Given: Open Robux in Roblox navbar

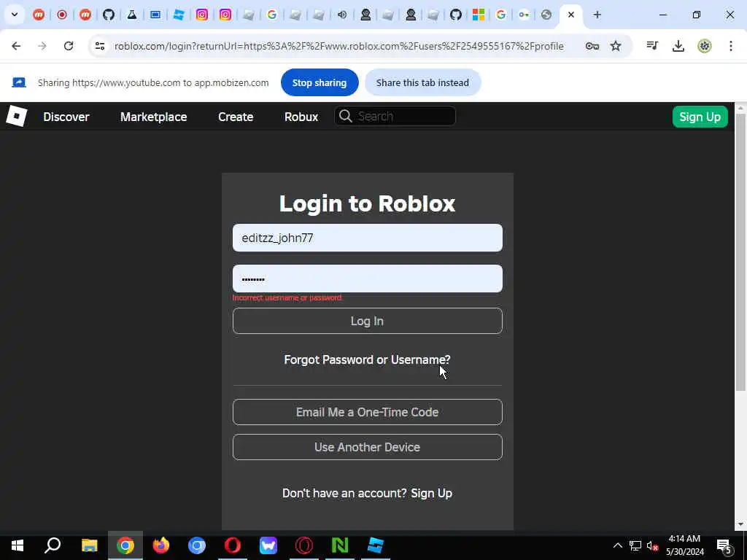Looking at the screenshot, I should (x=301, y=117).
